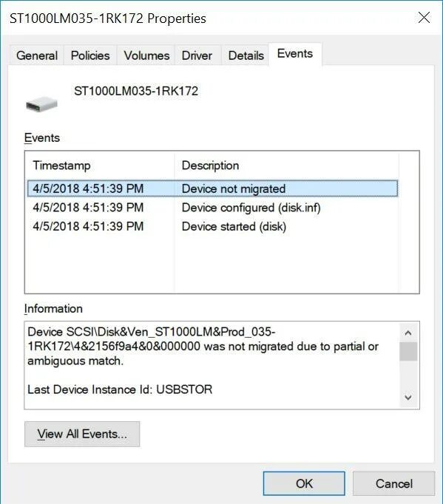The width and height of the screenshot is (443, 504).
Task: Click the down arrow of Information scrollbar
Action: [x=408, y=398]
